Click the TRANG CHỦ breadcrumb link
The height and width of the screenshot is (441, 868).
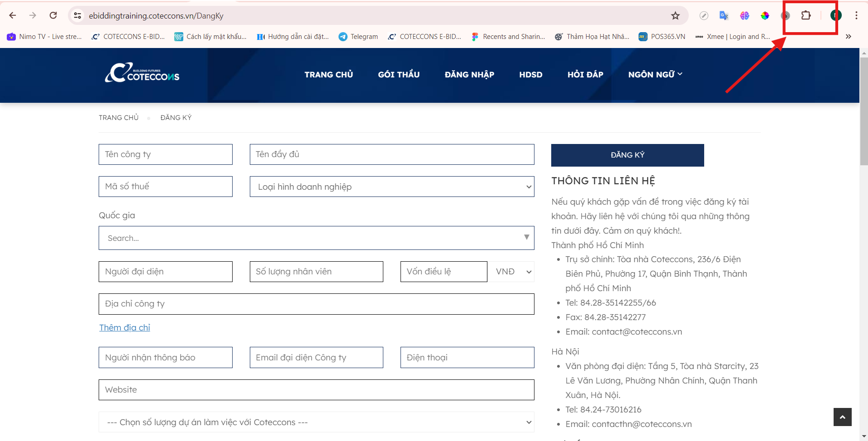click(x=119, y=117)
